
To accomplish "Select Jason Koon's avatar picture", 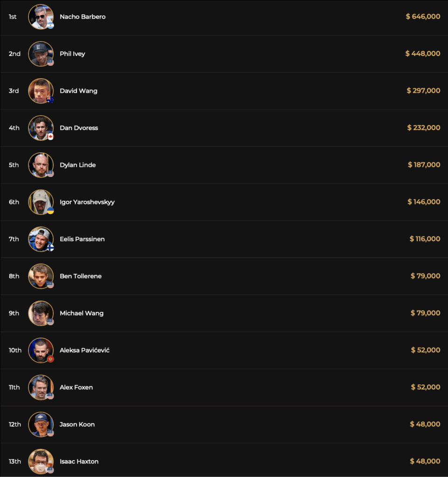I will (x=41, y=424).
